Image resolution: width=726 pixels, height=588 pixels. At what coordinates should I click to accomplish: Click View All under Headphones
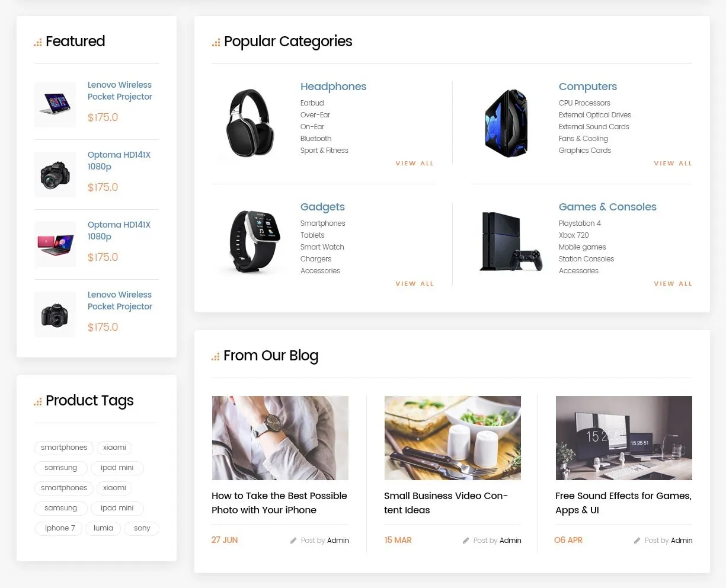click(415, 164)
